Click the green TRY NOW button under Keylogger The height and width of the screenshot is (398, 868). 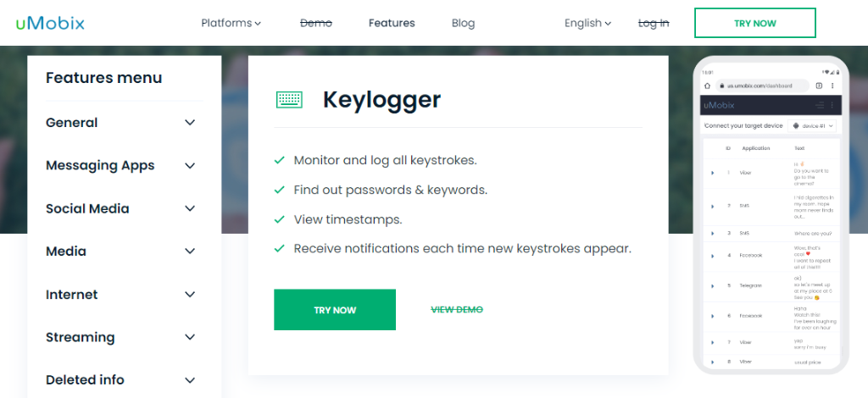335,310
